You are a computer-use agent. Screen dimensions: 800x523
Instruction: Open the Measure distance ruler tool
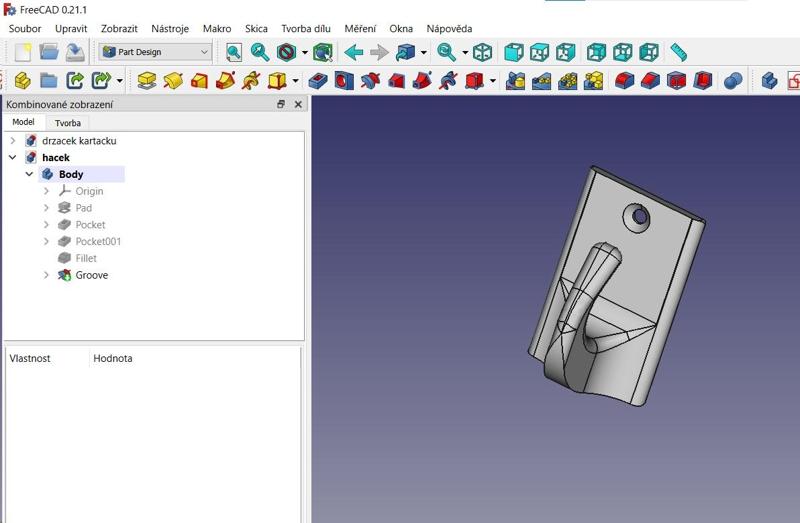click(x=679, y=52)
